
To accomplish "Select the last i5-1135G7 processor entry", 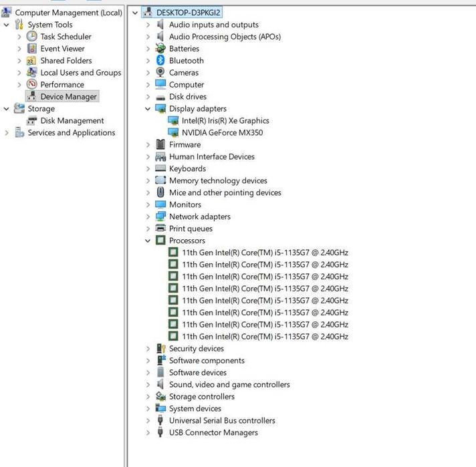I will pos(265,337).
